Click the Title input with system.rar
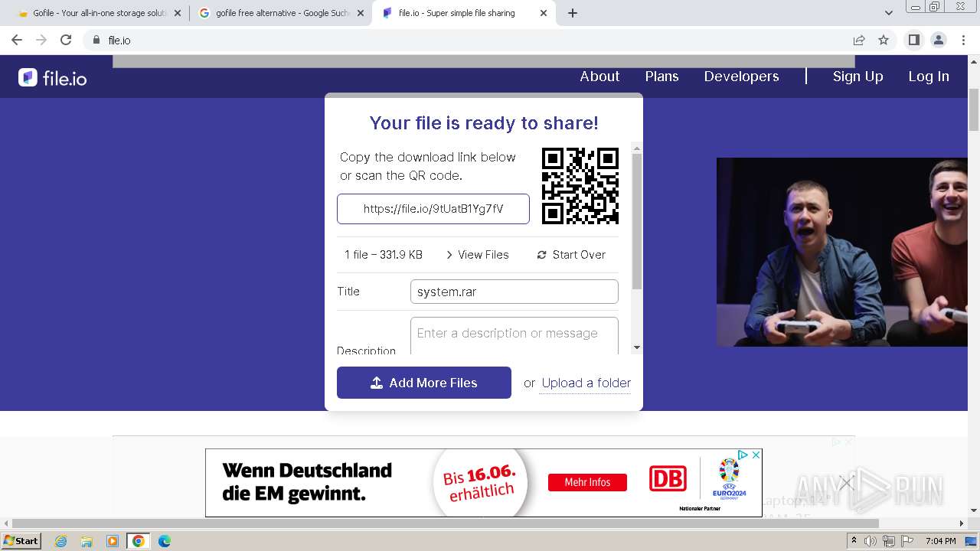This screenshot has height=551, width=980. pos(514,292)
